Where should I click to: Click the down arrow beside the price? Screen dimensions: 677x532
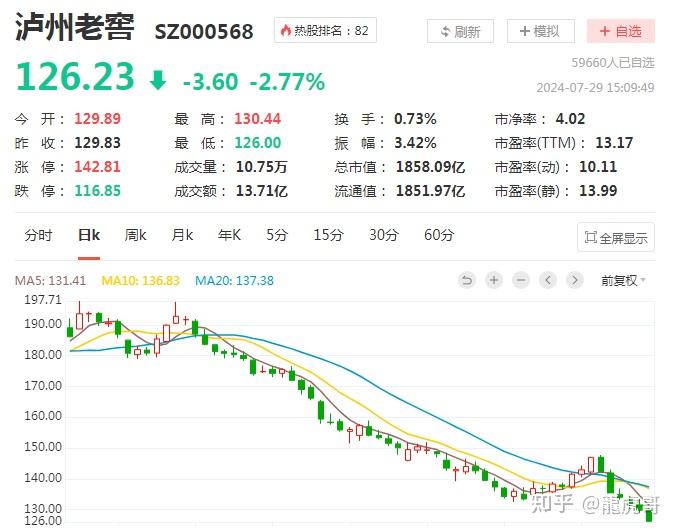coord(158,80)
